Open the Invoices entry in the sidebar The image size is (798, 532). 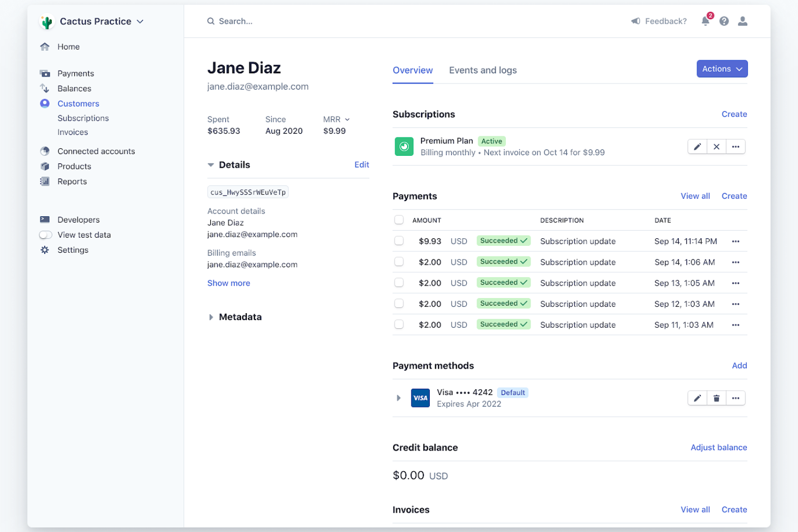coord(73,132)
